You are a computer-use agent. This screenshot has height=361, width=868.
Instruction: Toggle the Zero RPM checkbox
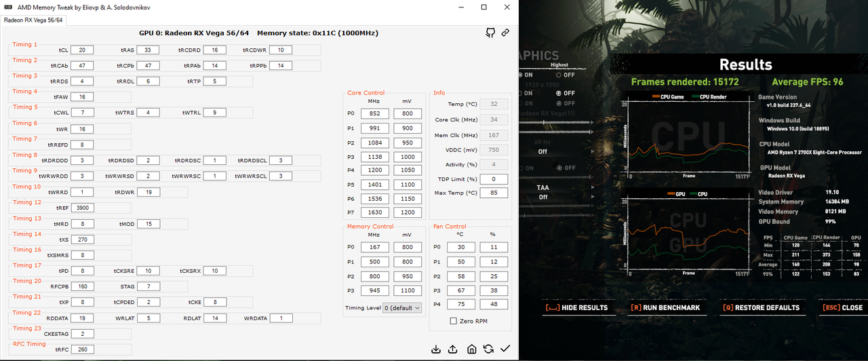(x=453, y=321)
